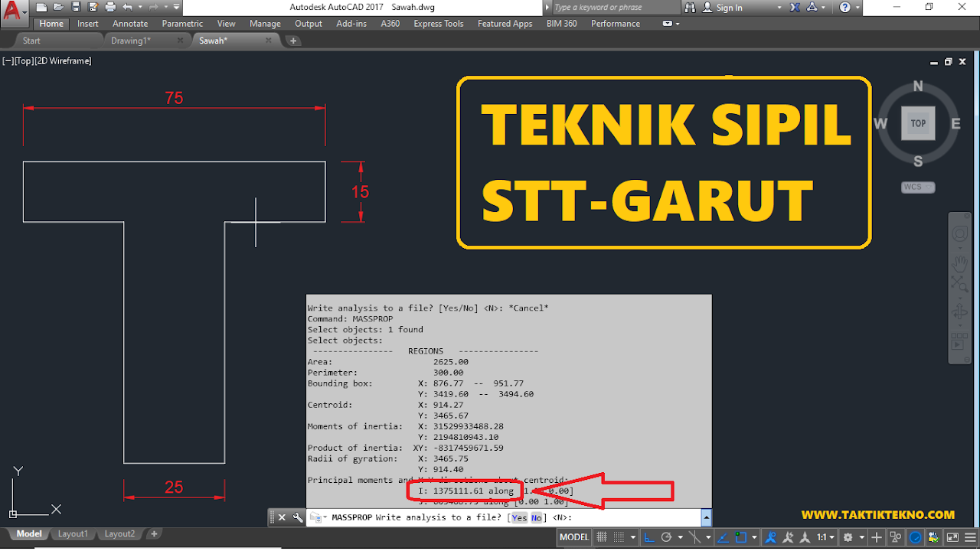Select the Pan hand tool in navigation bar
Screen dimensions: 980x551
[959, 265]
